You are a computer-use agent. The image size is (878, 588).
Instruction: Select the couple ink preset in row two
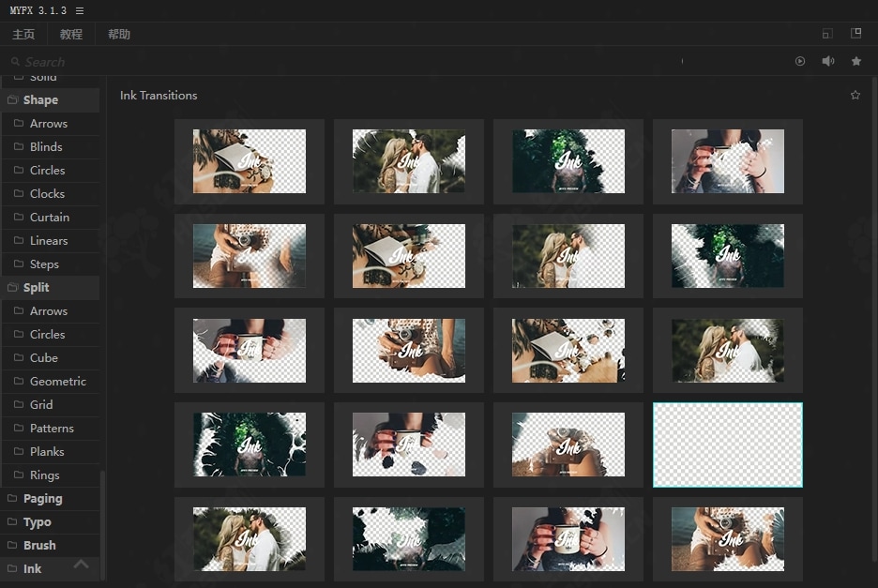[x=568, y=256]
